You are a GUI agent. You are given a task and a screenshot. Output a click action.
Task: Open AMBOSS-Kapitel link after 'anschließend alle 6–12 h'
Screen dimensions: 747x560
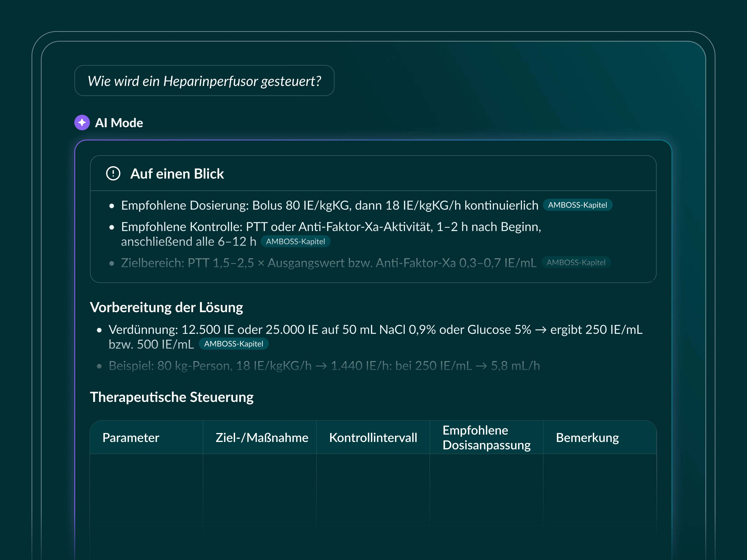pyautogui.click(x=295, y=241)
